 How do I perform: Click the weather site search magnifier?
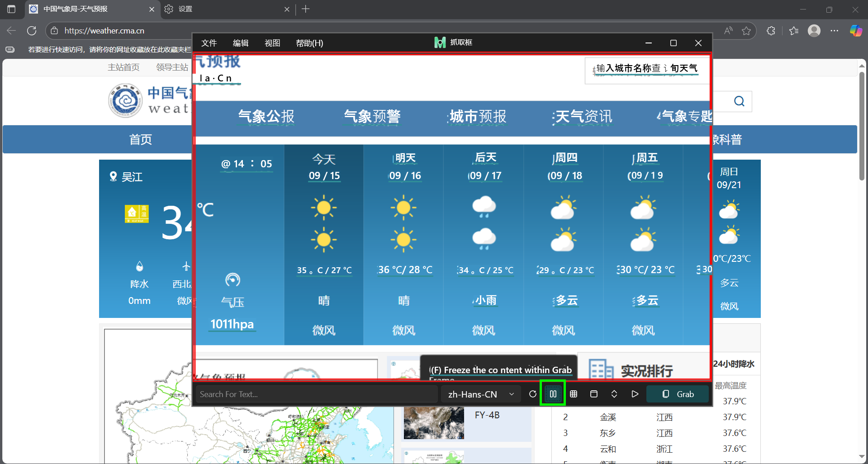point(739,101)
